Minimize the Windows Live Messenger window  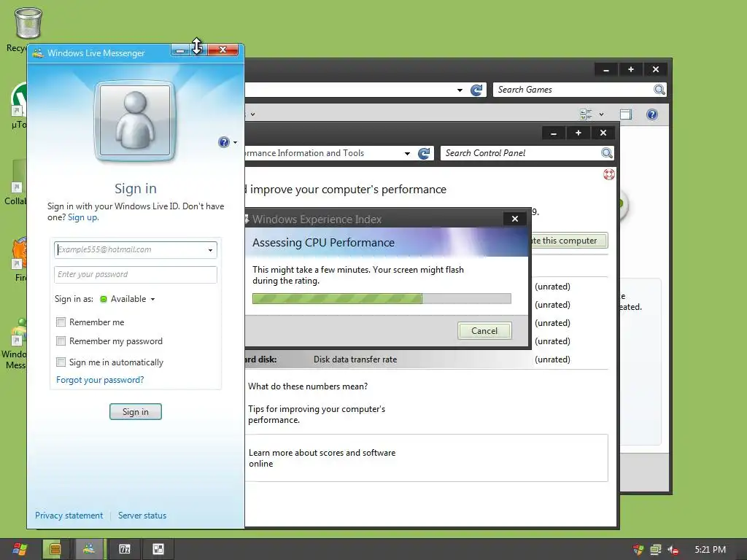point(181,50)
